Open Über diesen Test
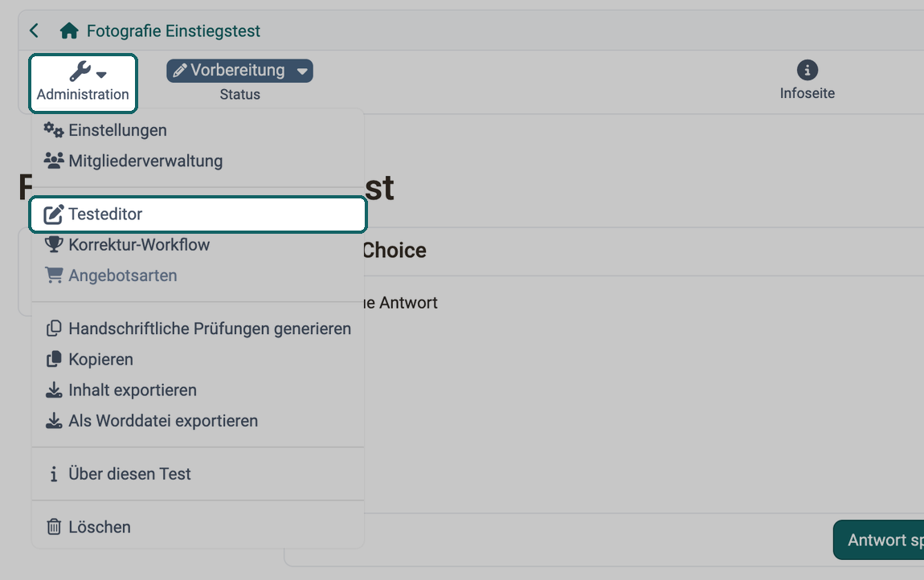Screen dimensions: 924x580 point(198,474)
